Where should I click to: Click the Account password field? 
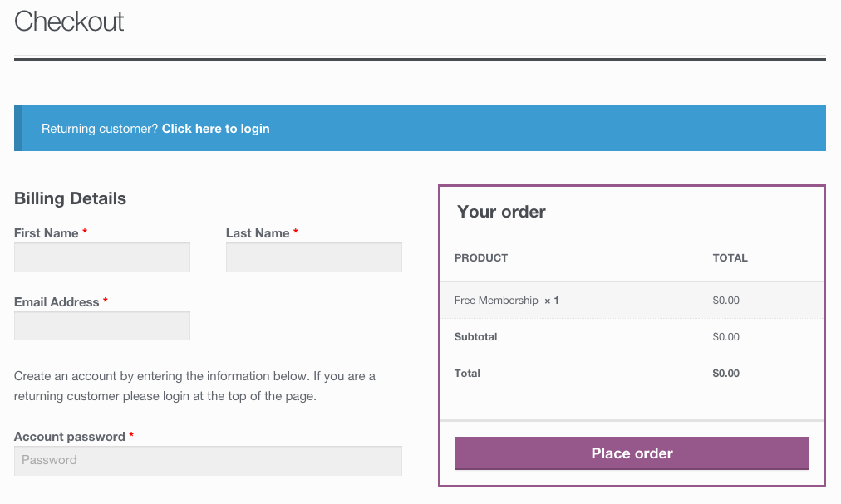coord(208,461)
